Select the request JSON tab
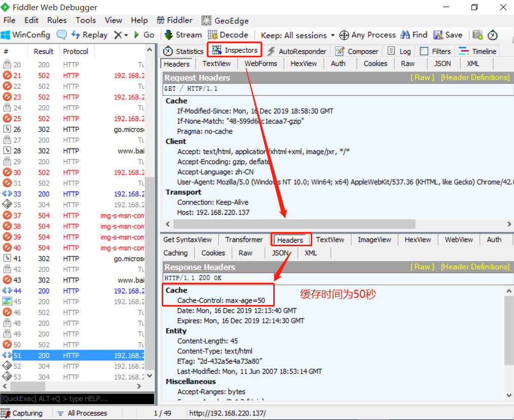The image size is (514, 420). tap(442, 63)
